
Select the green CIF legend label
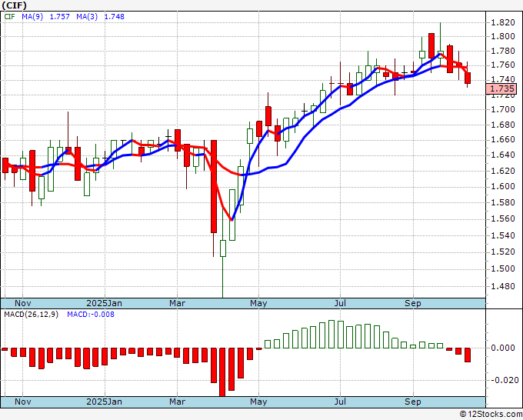tap(9, 16)
